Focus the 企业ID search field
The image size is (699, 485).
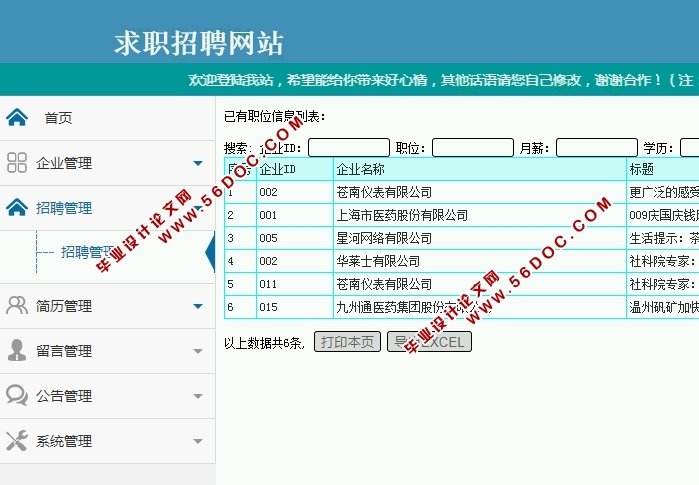(349, 148)
